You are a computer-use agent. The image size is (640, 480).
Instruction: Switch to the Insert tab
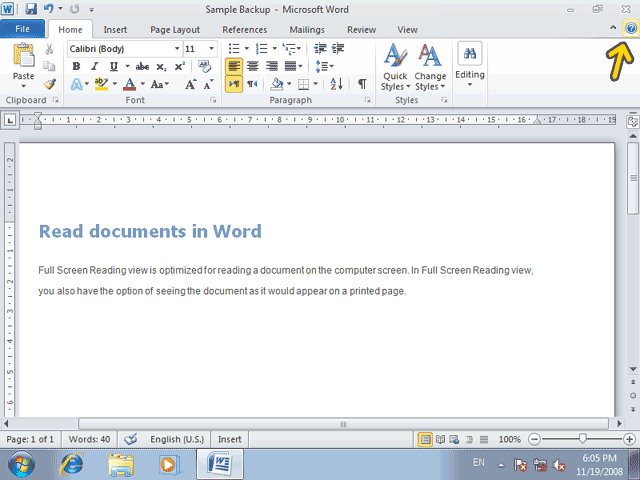click(115, 29)
